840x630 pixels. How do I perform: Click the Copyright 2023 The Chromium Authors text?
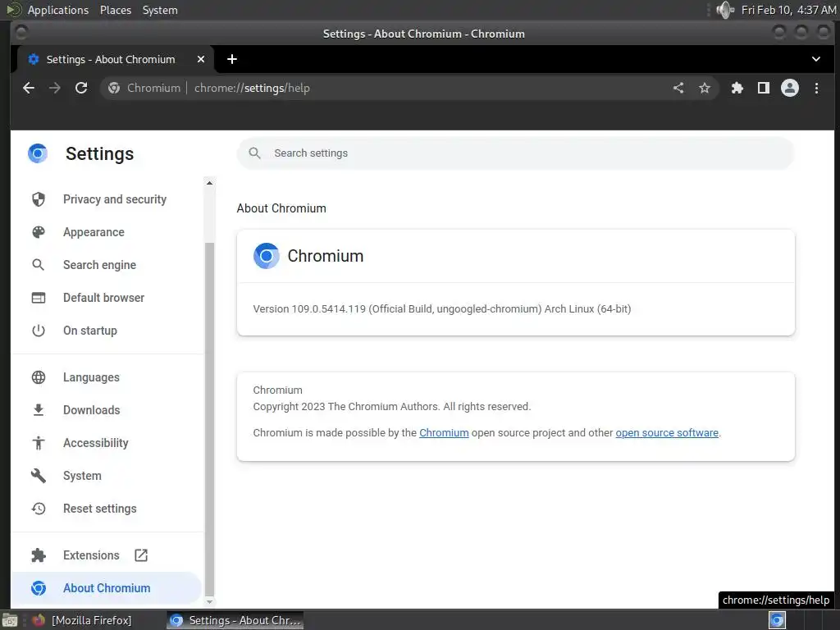coord(392,407)
